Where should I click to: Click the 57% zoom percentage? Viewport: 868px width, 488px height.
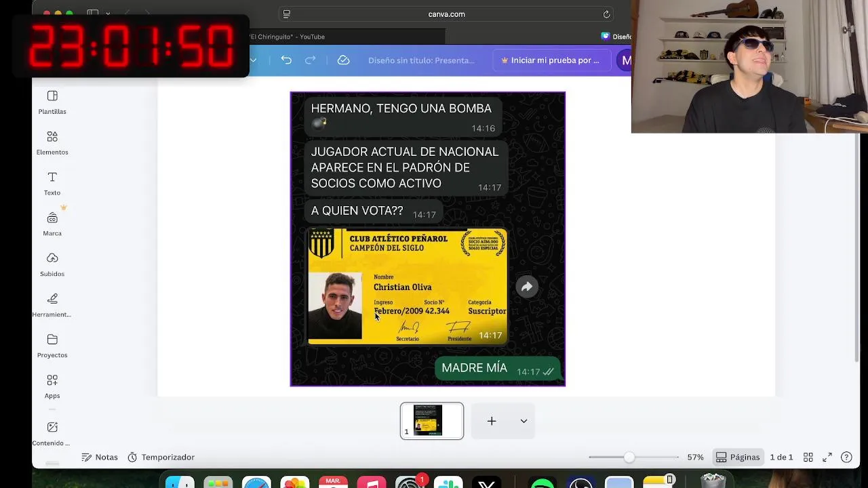pyautogui.click(x=695, y=457)
